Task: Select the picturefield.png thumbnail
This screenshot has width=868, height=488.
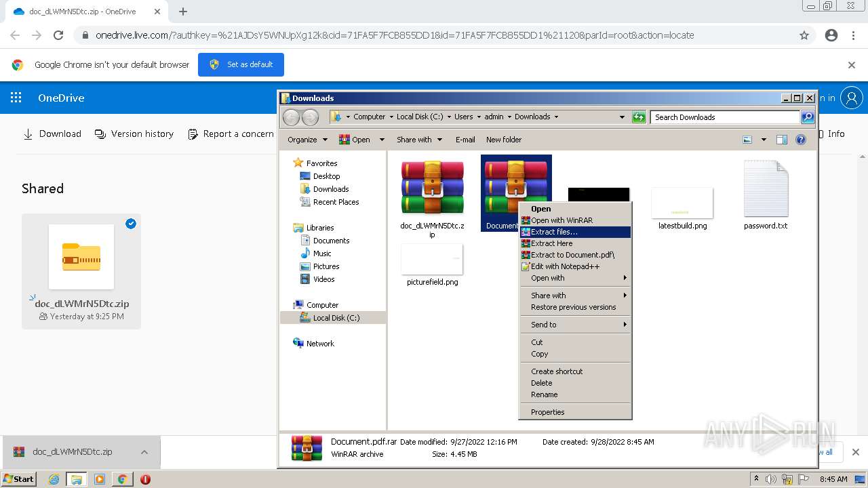Action: click(432, 259)
